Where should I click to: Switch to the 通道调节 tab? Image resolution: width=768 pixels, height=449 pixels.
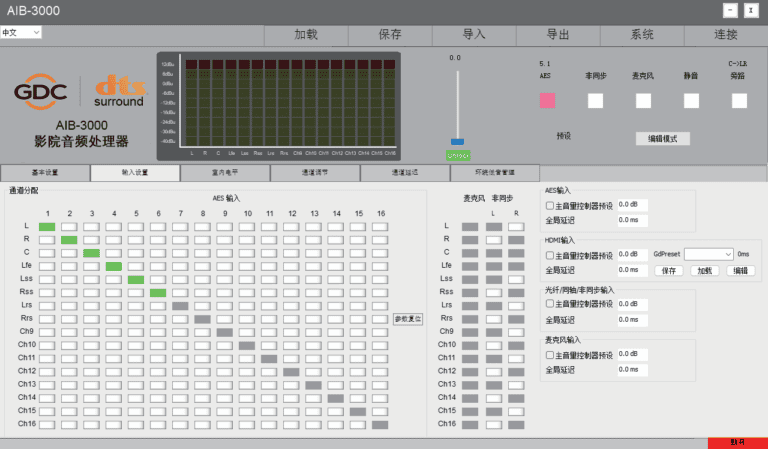[x=315, y=173]
